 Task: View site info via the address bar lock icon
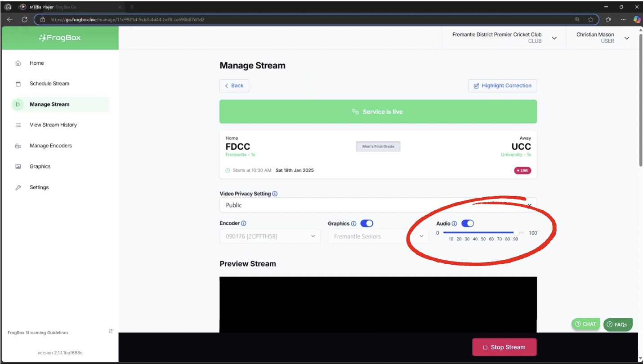pyautogui.click(x=43, y=19)
